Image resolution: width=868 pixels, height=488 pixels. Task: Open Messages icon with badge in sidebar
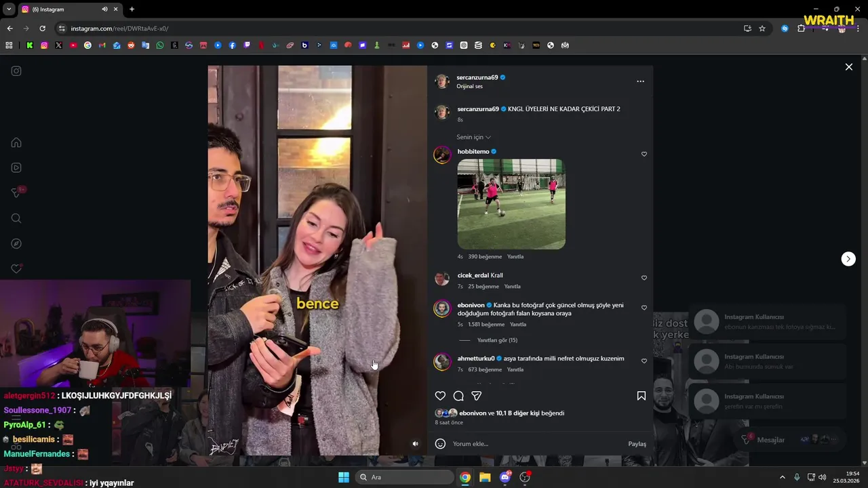17,193
